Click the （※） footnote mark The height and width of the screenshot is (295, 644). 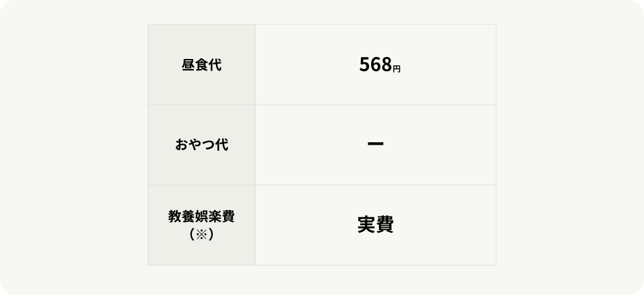click(201, 235)
